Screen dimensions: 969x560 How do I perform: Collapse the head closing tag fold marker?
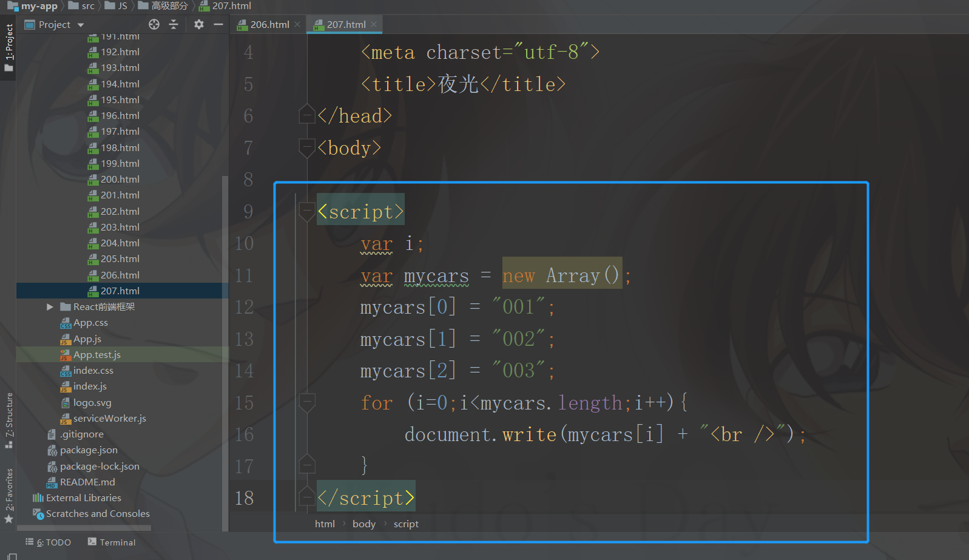point(307,113)
